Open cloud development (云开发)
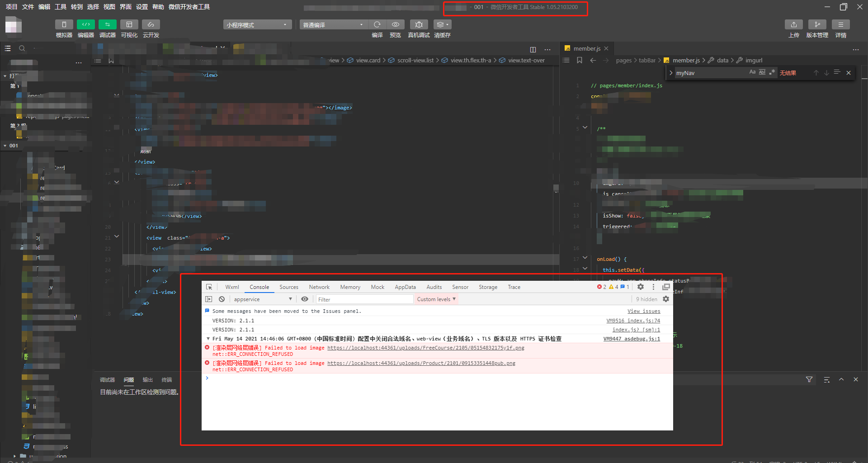The width and height of the screenshot is (868, 463). [x=151, y=25]
